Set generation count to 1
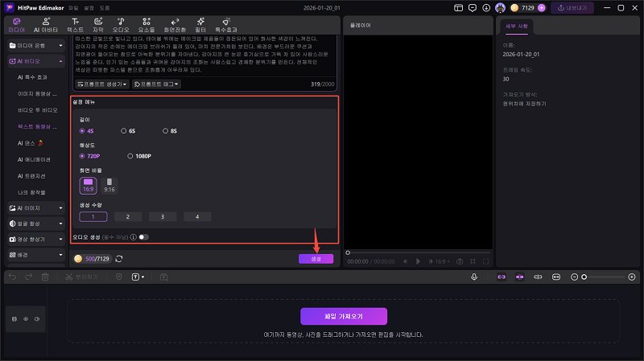This screenshot has height=361, width=644. (93, 216)
